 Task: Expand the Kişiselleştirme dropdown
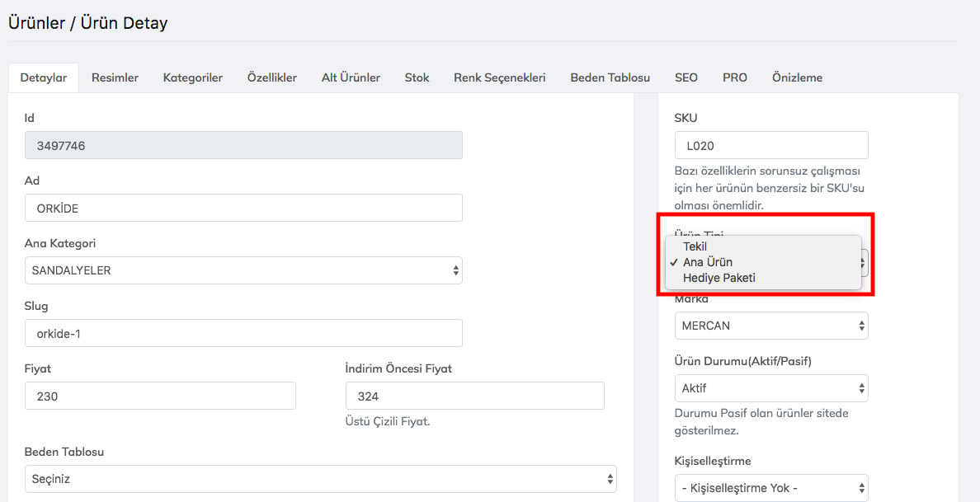click(770, 488)
